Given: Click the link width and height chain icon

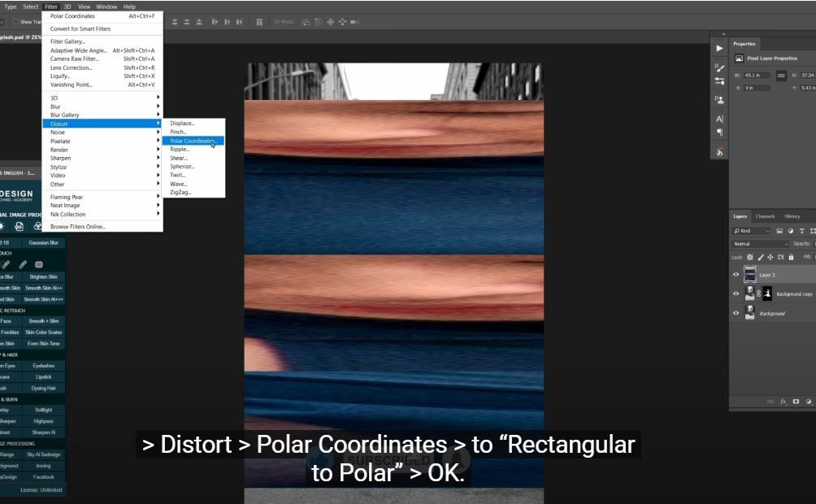Looking at the screenshot, I should click(x=781, y=76).
